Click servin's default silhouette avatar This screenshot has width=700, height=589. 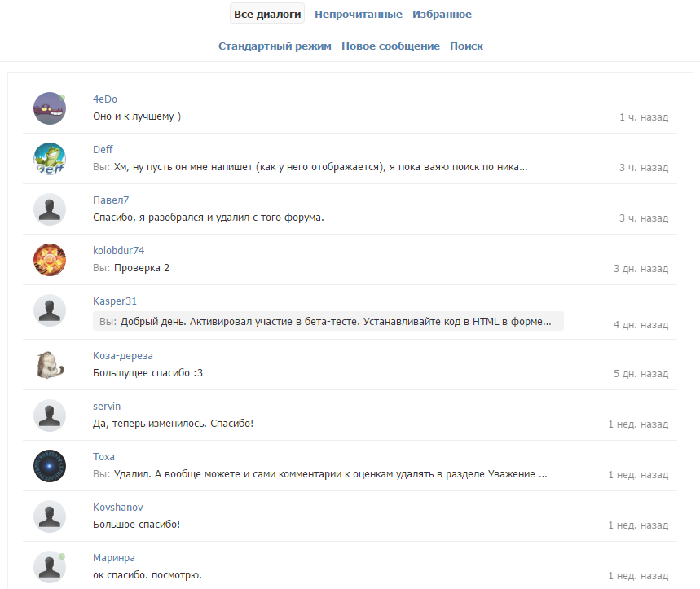(x=50, y=415)
